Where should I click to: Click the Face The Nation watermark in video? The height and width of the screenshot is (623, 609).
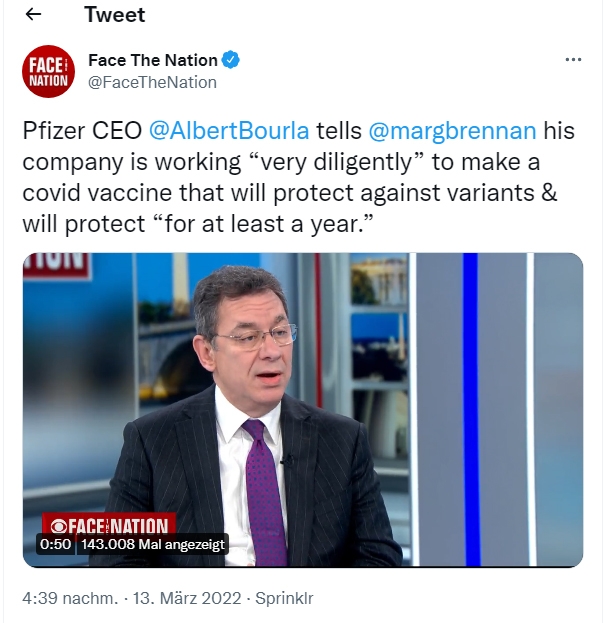click(109, 524)
